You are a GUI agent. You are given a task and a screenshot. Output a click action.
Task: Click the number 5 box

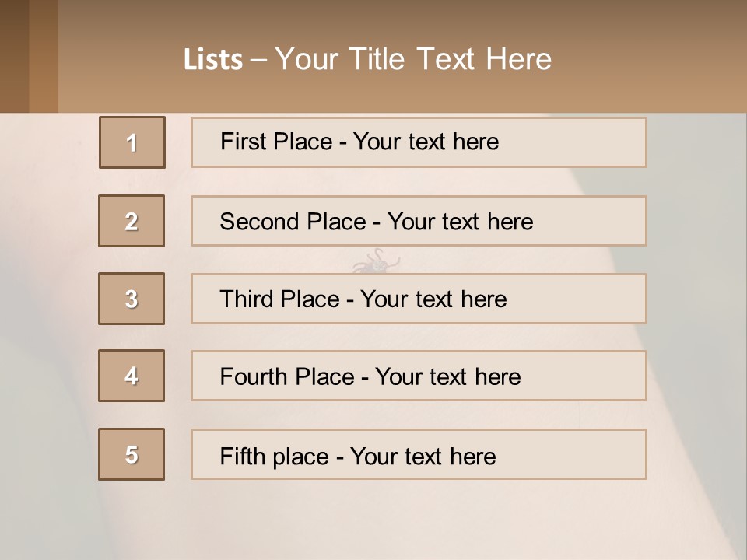132,454
